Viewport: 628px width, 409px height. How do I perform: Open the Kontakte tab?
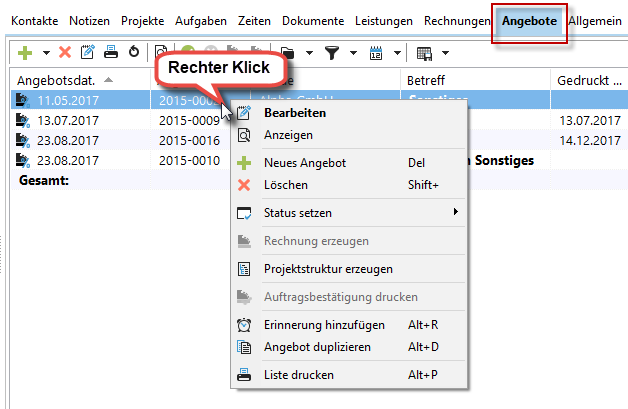pyautogui.click(x=35, y=20)
